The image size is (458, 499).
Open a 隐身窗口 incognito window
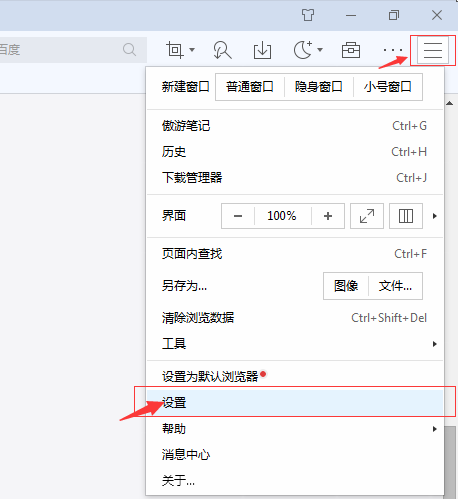pos(319,87)
